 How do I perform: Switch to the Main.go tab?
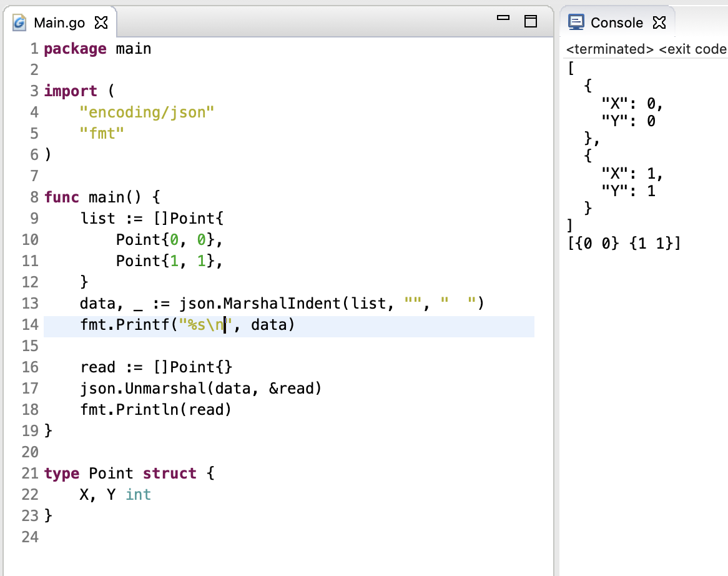pyautogui.click(x=59, y=23)
